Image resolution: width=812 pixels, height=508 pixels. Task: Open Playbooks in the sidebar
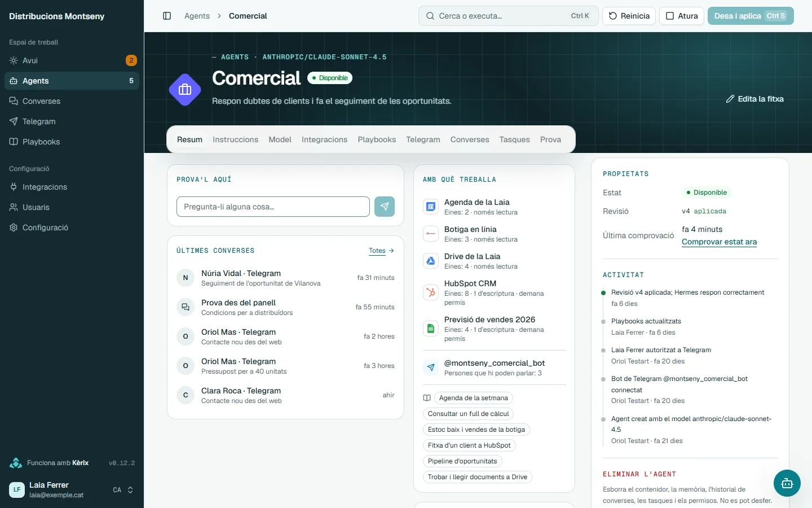[x=72, y=142]
